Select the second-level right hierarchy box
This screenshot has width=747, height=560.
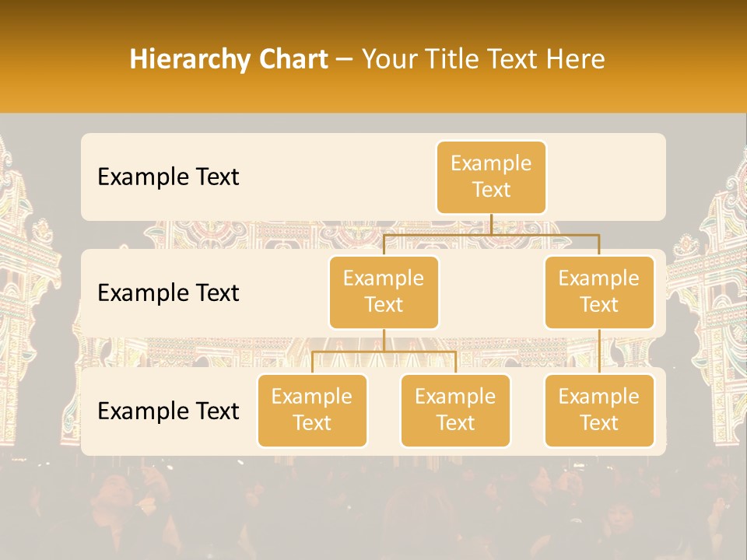pyautogui.click(x=599, y=292)
